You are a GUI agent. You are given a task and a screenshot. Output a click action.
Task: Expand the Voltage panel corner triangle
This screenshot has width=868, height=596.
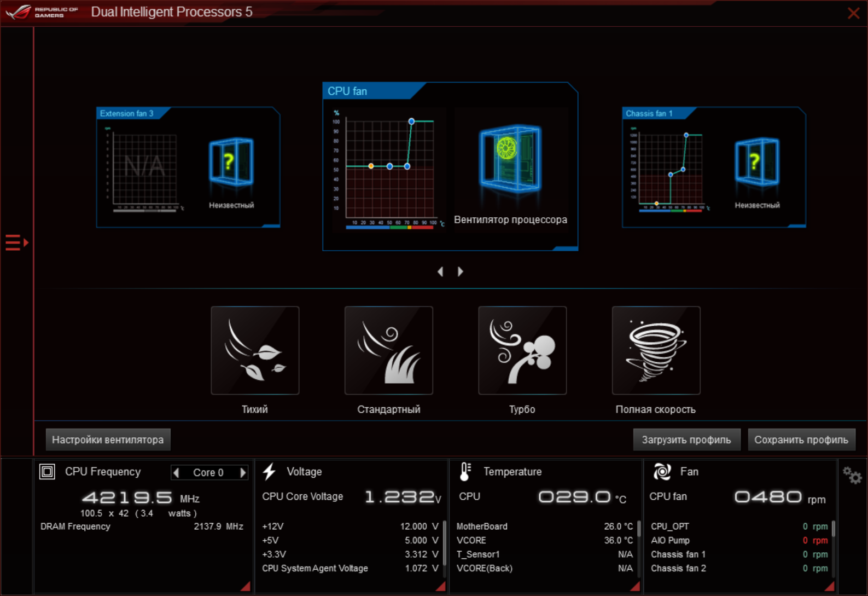point(440,586)
